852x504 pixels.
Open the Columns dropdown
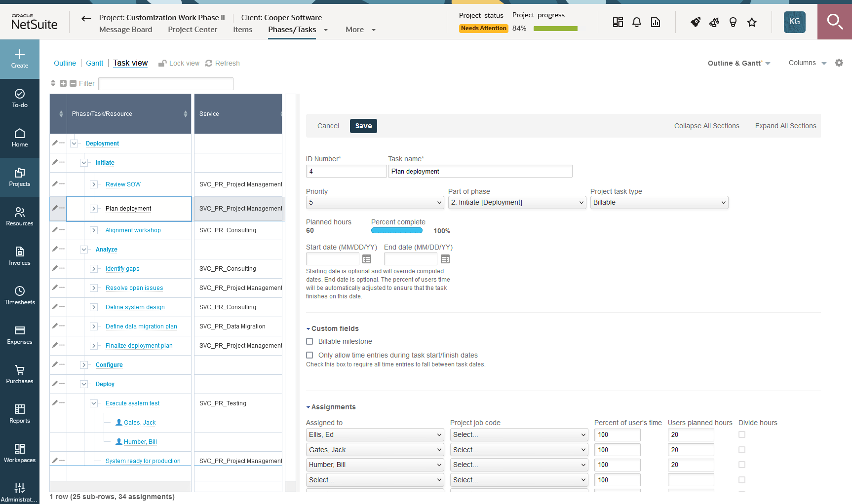808,63
